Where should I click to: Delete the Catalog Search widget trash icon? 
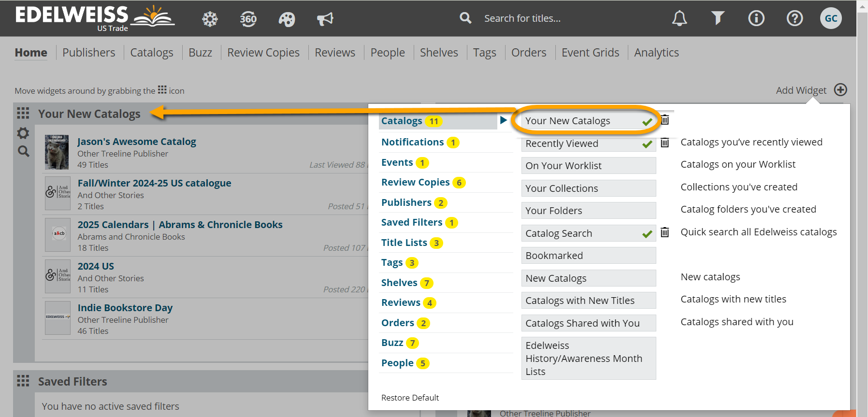click(x=665, y=232)
